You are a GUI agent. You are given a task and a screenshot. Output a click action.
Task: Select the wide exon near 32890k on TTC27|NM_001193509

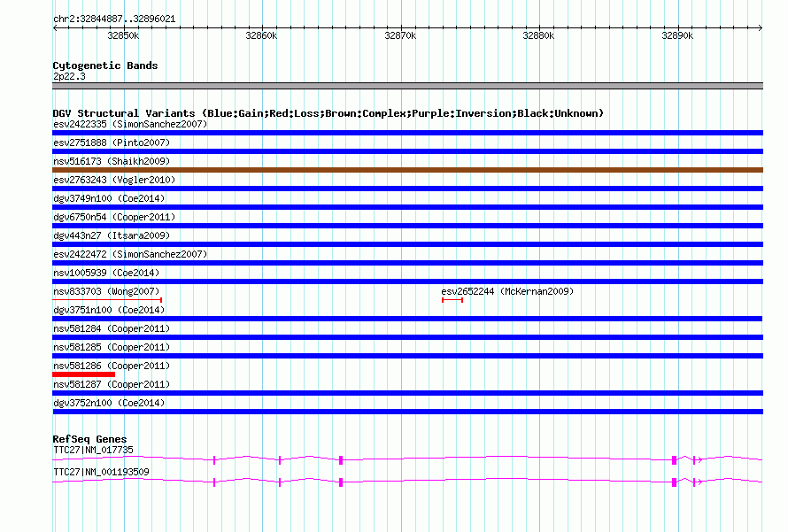[x=674, y=482]
